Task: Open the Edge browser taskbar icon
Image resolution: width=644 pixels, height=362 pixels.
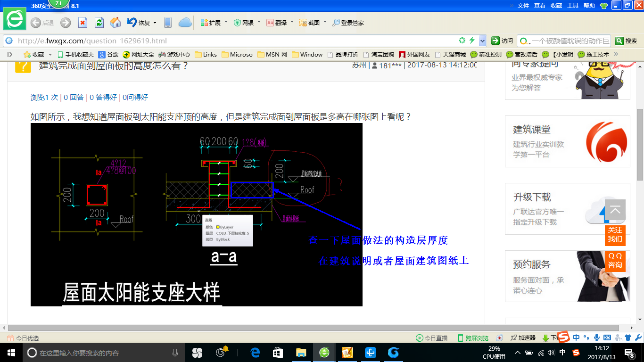Action: (255, 353)
